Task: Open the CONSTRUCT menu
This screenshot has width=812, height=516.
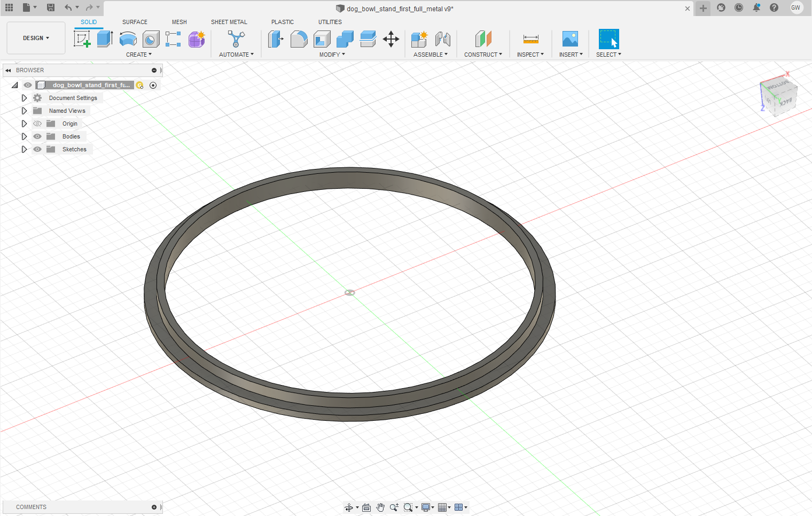Action: (483, 55)
